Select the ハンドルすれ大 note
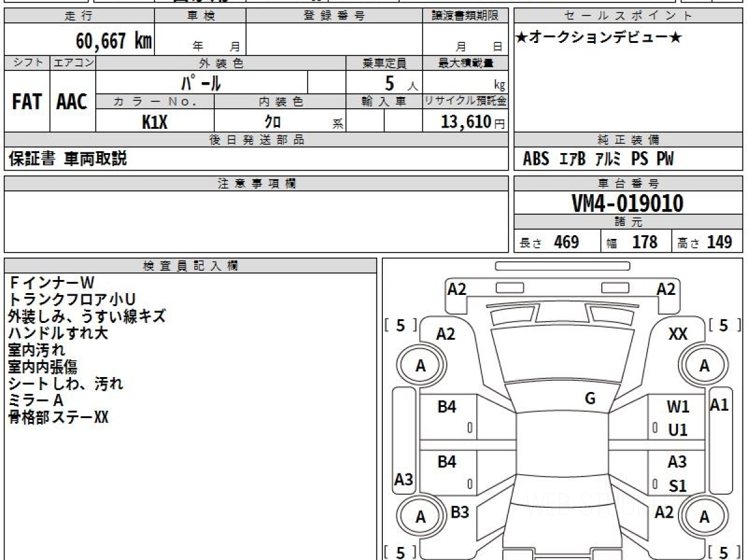Screen dimensions: 747x560 (59, 333)
